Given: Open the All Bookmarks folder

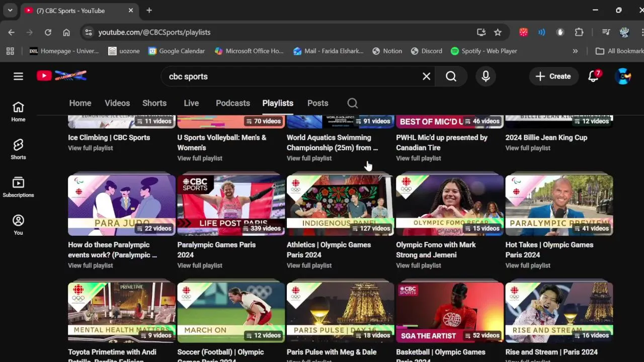Looking at the screenshot, I should tap(619, 51).
